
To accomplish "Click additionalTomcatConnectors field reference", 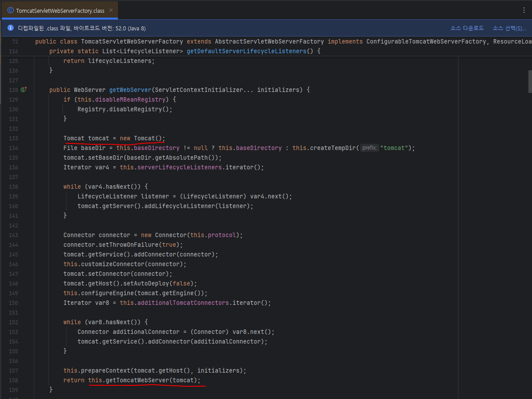I will tap(183, 303).
